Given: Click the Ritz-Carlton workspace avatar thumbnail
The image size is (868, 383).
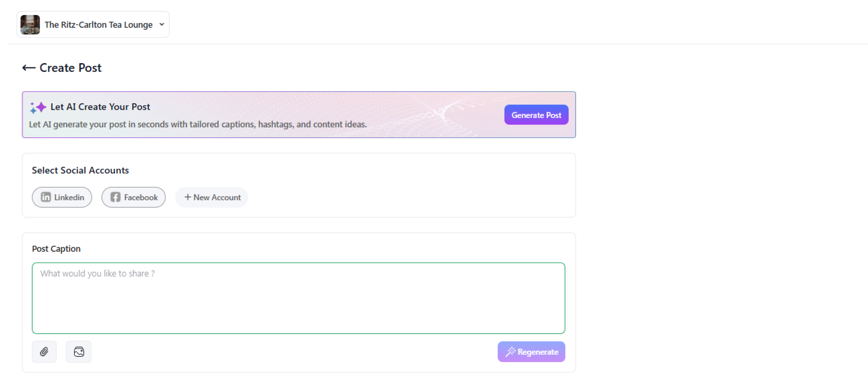Looking at the screenshot, I should [x=30, y=25].
